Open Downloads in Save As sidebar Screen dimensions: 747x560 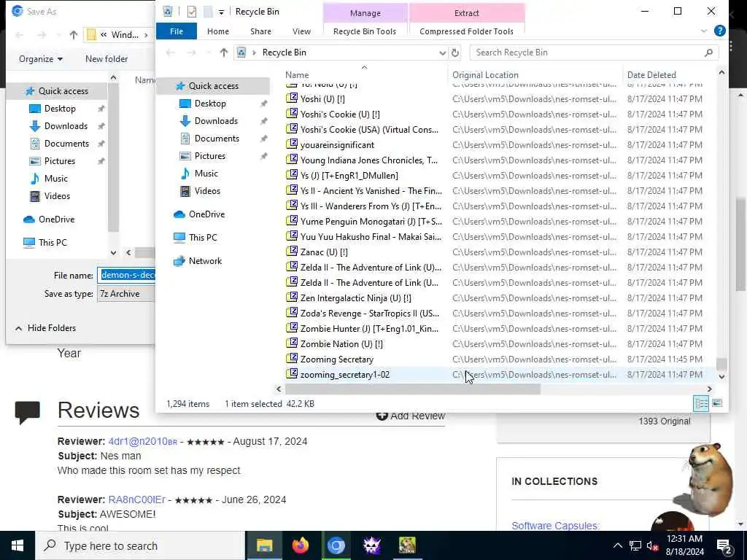[x=66, y=126]
